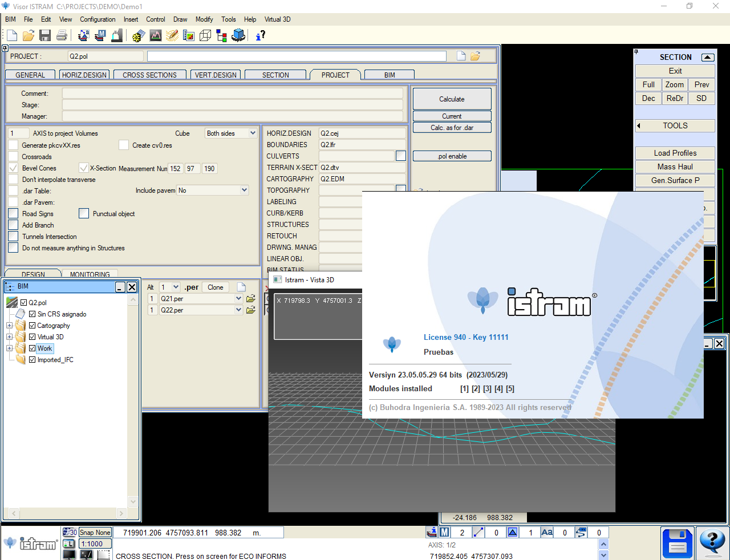Image resolution: width=730 pixels, height=560 pixels.
Task: Click the diagonal line icon in the status bar
Action: click(478, 532)
